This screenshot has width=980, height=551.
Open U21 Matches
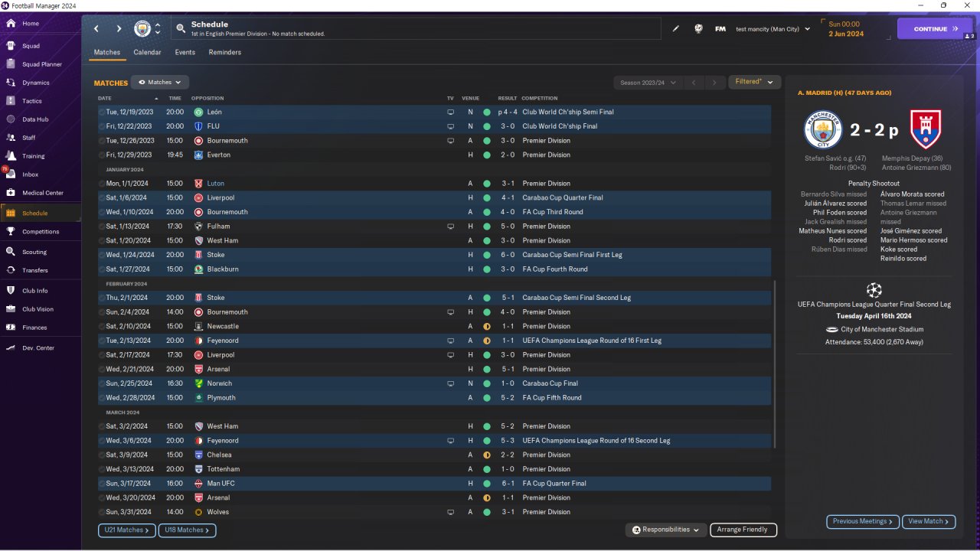127,530
